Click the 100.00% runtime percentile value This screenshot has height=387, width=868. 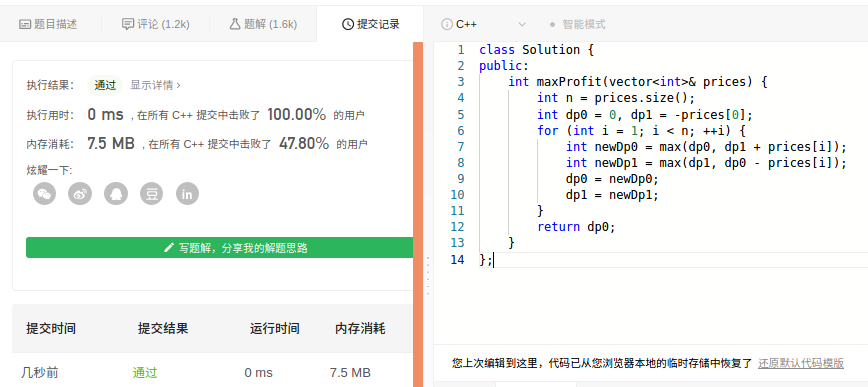pyautogui.click(x=297, y=115)
